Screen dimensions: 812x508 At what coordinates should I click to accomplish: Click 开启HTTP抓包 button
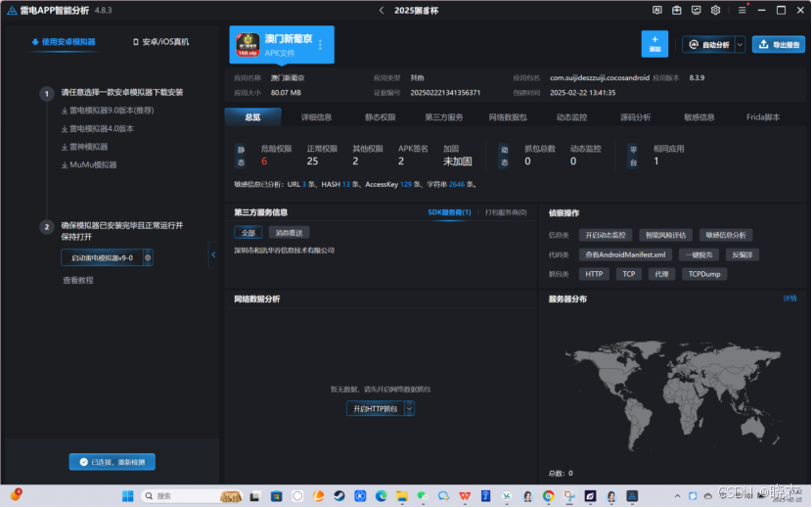(376, 409)
